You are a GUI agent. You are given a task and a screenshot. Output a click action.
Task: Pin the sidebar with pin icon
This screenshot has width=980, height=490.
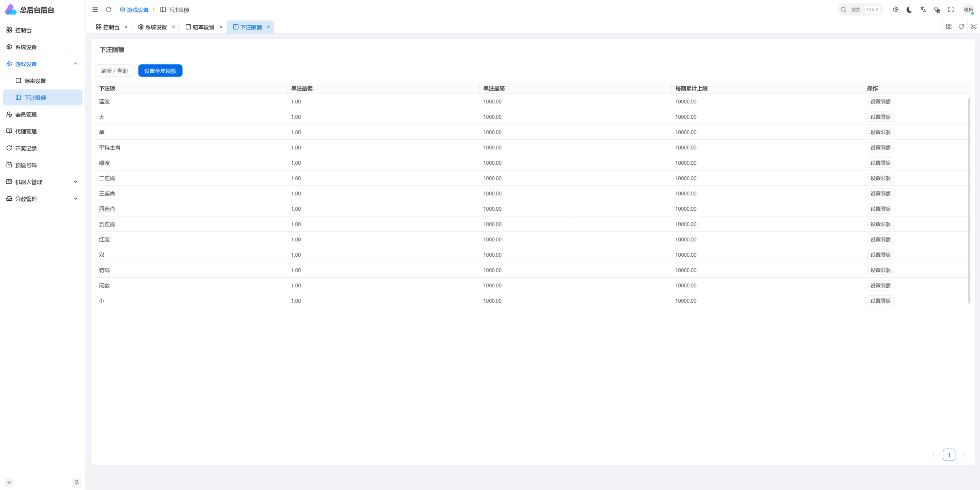77,482
